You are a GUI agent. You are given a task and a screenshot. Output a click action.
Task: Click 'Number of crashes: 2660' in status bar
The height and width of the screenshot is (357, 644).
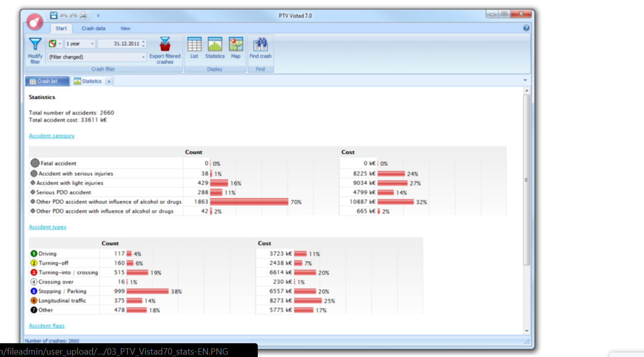pyautogui.click(x=51, y=341)
